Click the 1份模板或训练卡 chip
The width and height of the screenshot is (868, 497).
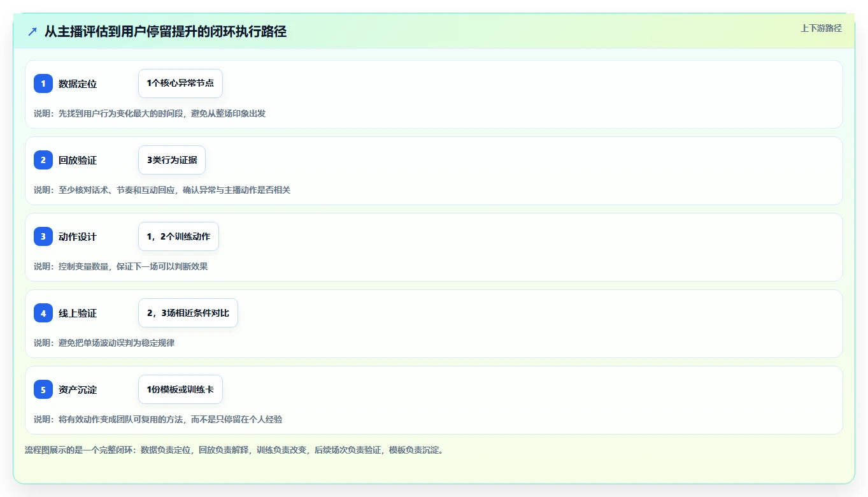[180, 389]
